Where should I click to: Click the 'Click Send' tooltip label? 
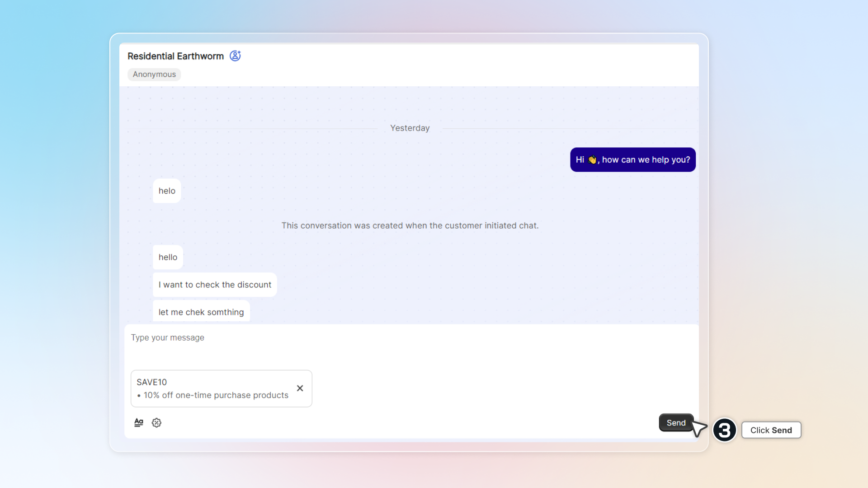tap(771, 430)
